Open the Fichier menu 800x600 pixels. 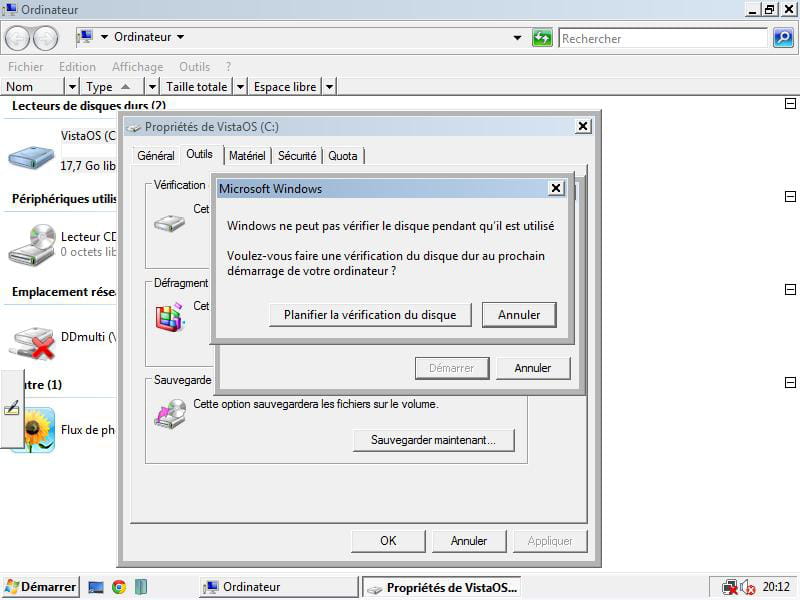(26, 67)
